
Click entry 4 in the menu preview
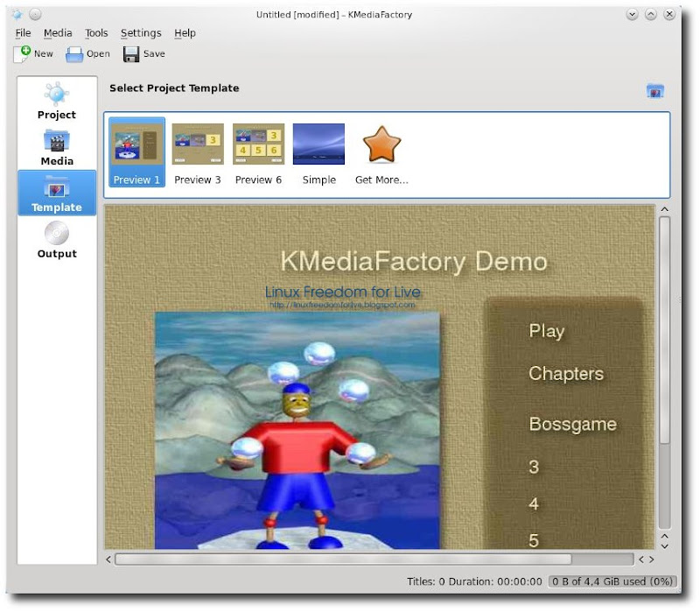pyautogui.click(x=534, y=504)
